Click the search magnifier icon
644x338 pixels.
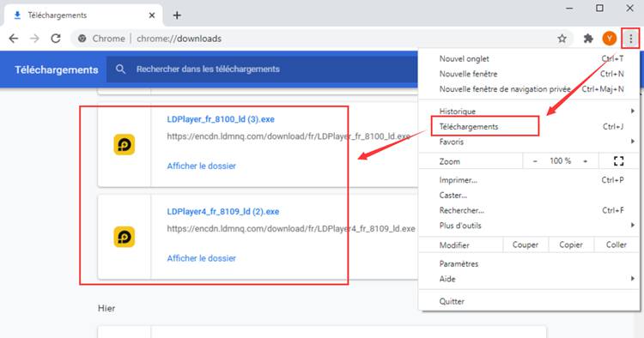(120, 69)
